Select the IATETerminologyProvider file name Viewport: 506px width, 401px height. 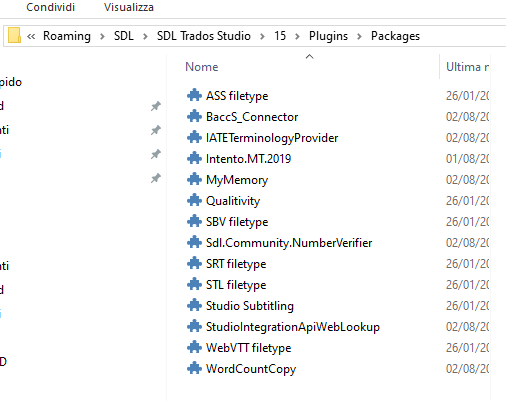[272, 138]
